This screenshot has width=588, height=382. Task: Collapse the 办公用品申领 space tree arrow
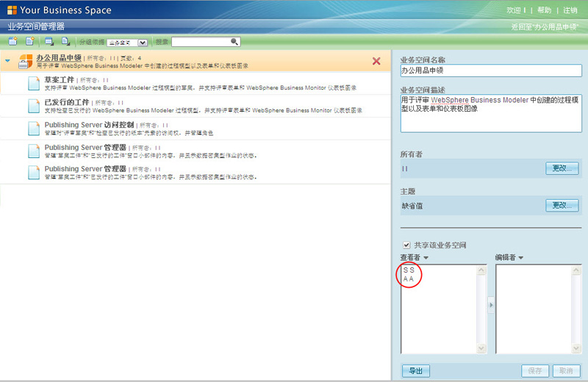[7, 60]
